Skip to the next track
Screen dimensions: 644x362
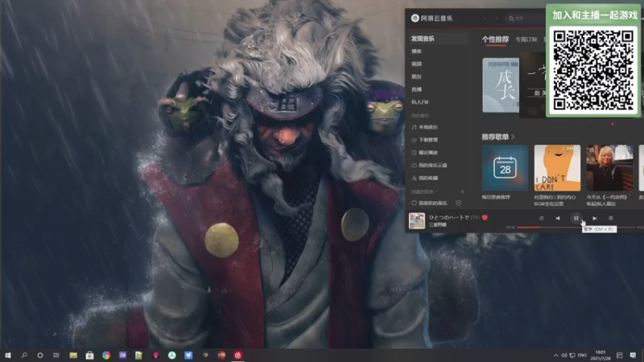(x=594, y=218)
